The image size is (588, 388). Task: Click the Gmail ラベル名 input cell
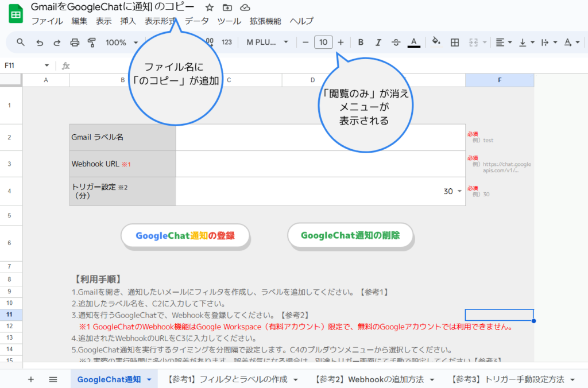tap(320, 137)
